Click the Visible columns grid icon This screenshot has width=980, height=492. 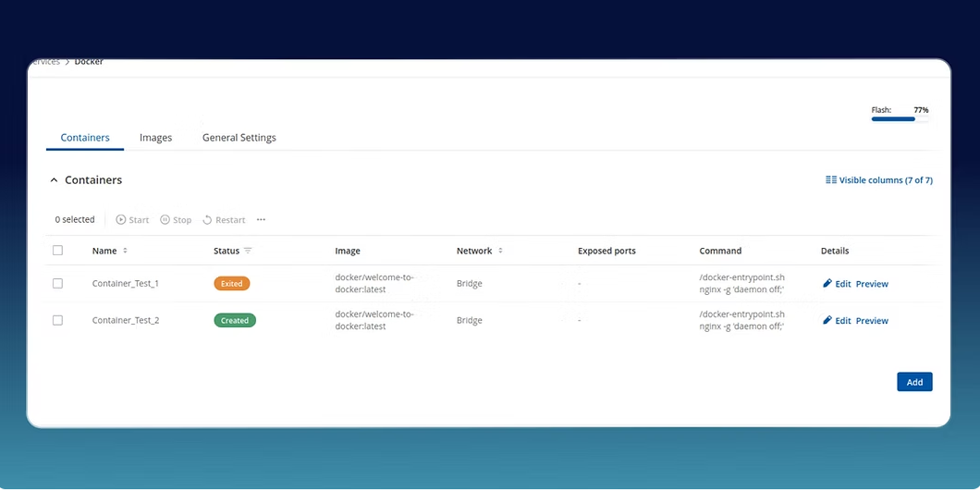(830, 180)
